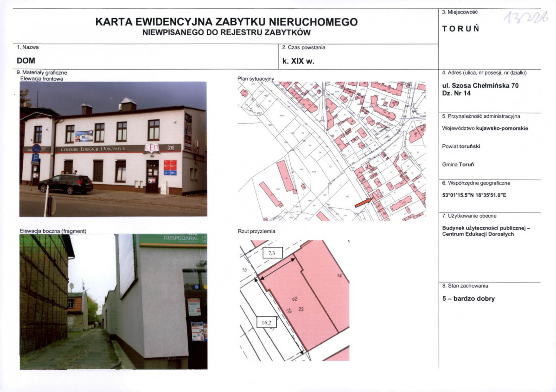Image resolution: width=556 pixels, height=392 pixels.
Task: Select the condition value "5 – bardzo dobry"
Action: point(468,299)
